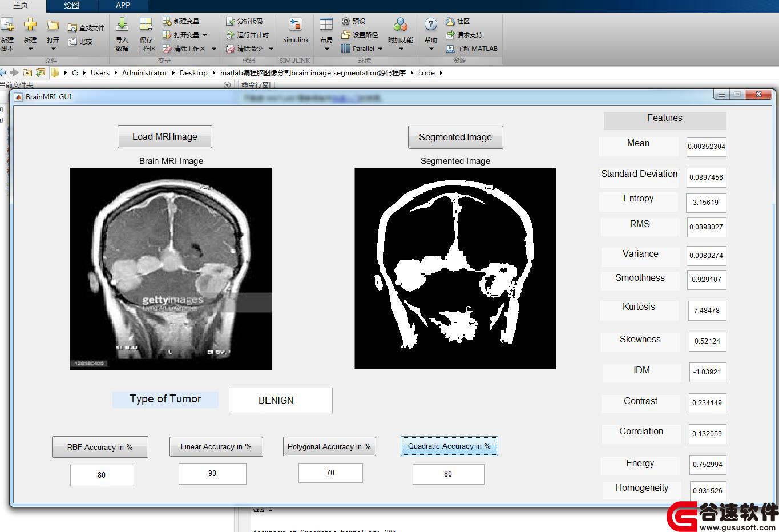Click the forward arrow in address bar
Screen dimensions: 779x532
click(14, 72)
